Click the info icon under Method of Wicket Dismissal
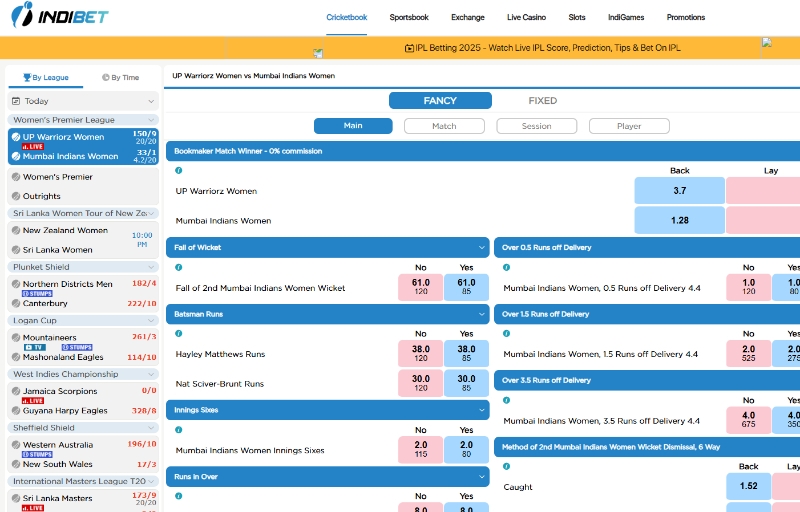 pyautogui.click(x=506, y=466)
